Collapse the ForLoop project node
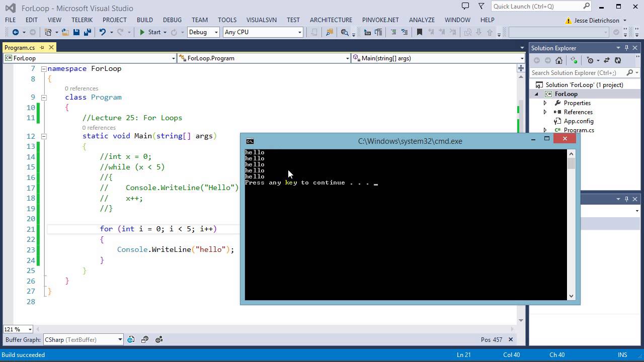Viewport: 644px width, 362px height. (536, 94)
